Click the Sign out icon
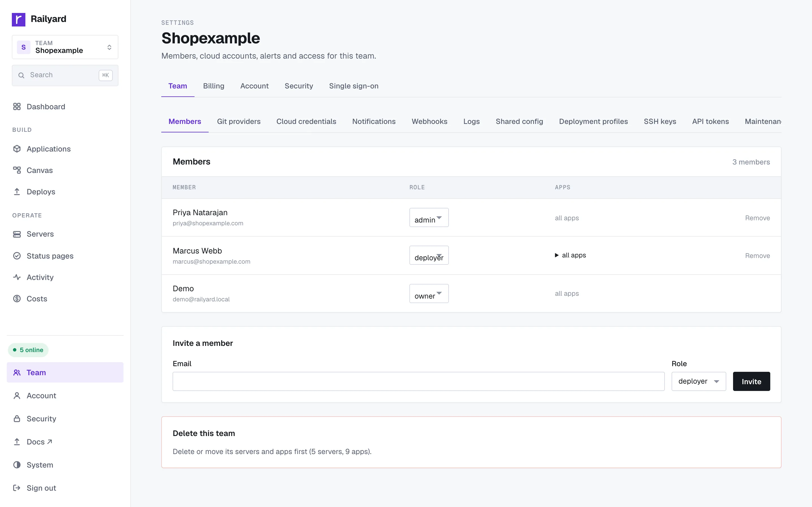The image size is (812, 507). 17,488
